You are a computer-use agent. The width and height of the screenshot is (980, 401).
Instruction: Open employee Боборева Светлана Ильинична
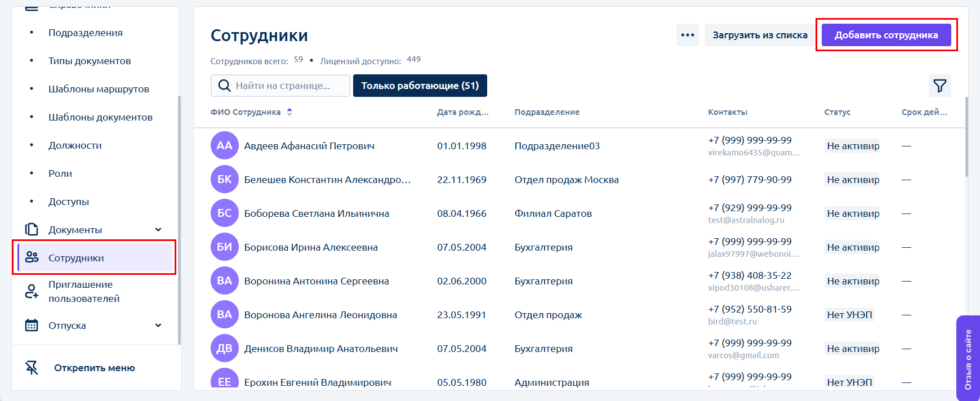click(x=317, y=213)
